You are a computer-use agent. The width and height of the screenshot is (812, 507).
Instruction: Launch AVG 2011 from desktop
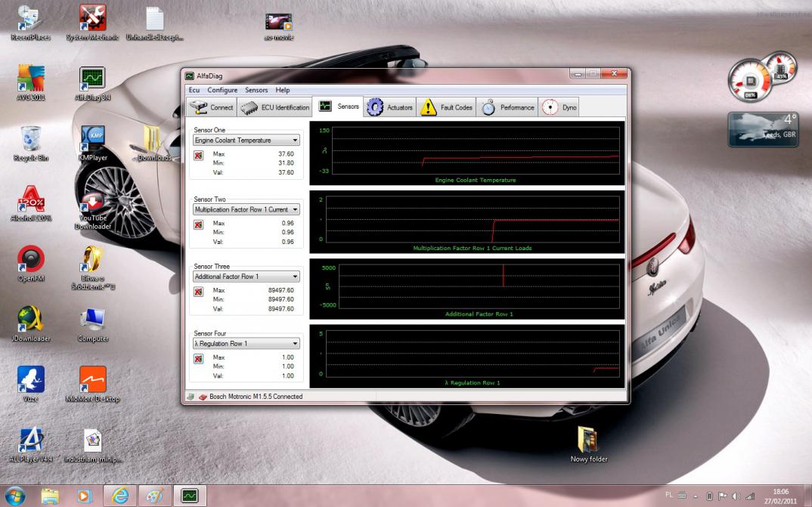tap(30, 83)
